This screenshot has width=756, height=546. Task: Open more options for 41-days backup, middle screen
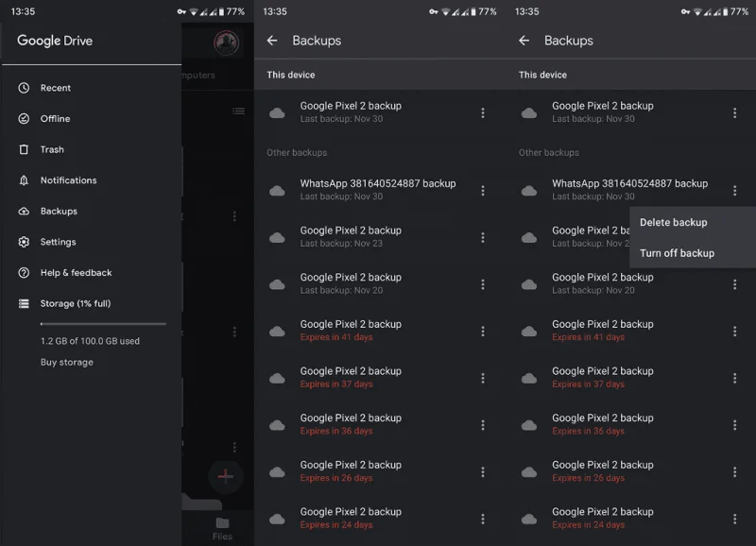[x=483, y=331]
